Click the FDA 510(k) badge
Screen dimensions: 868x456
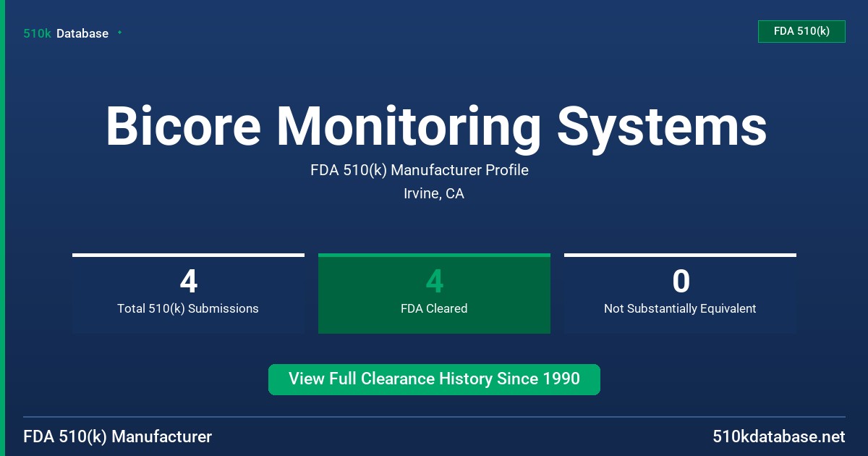pos(801,31)
